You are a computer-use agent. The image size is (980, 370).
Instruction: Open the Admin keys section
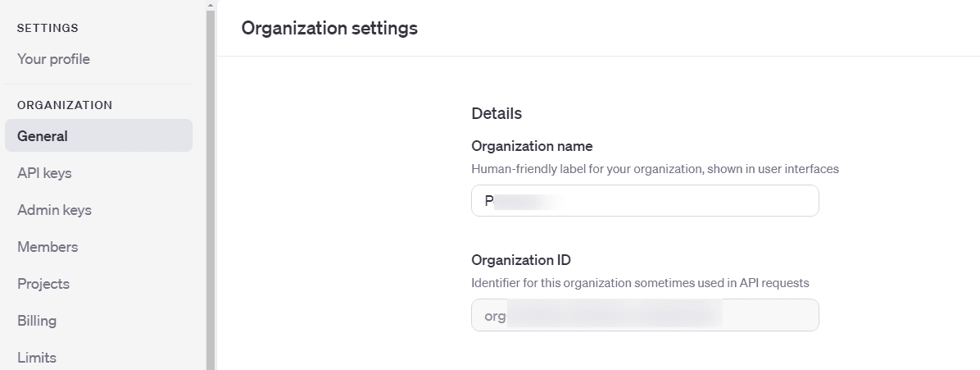54,210
